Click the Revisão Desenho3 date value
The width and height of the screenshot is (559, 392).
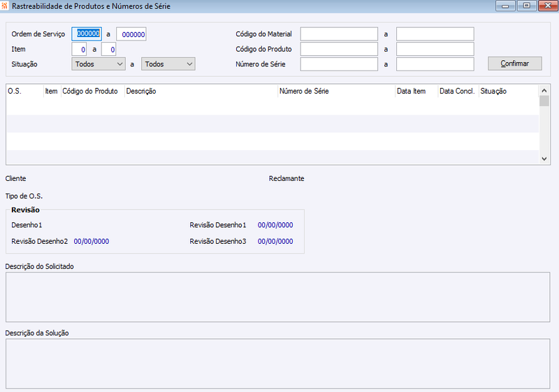point(275,242)
